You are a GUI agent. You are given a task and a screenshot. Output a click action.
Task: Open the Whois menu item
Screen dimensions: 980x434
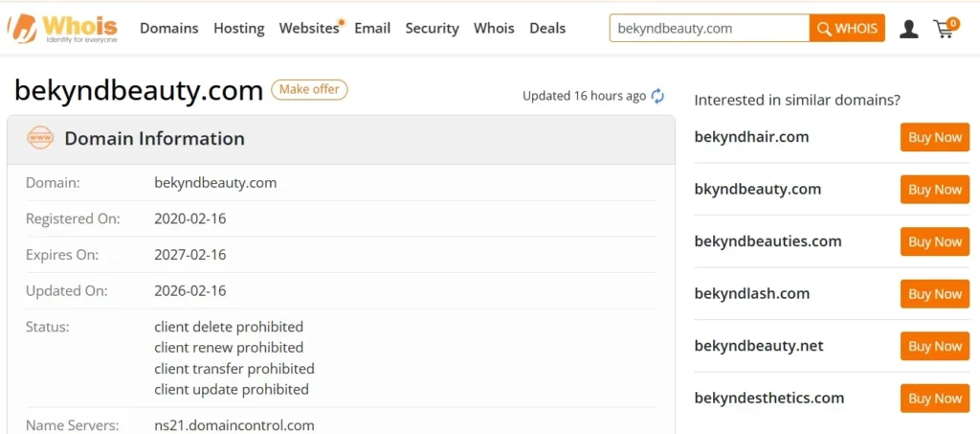click(494, 28)
